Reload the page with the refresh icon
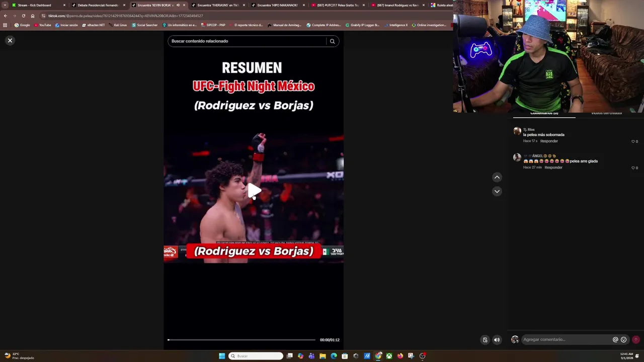The image size is (644, 362). click(23, 16)
